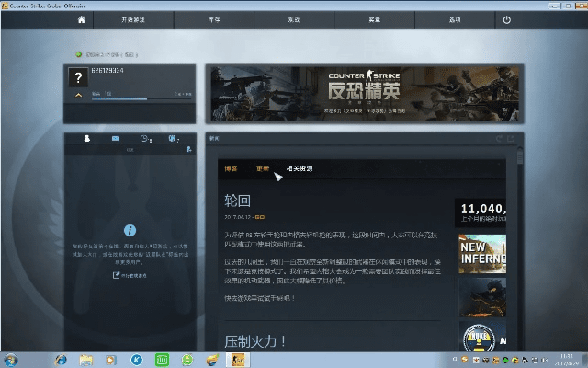Open the 轮回 news headline
588x368 pixels.
point(237,201)
